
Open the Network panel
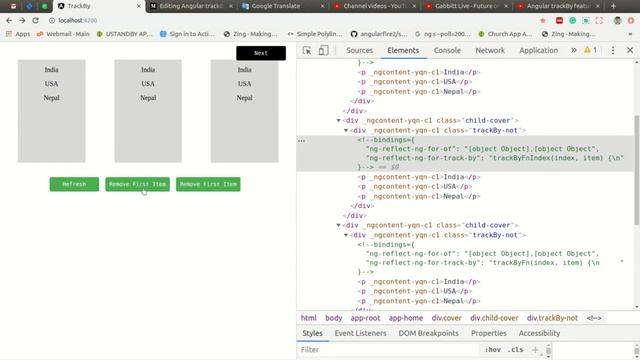pos(490,50)
